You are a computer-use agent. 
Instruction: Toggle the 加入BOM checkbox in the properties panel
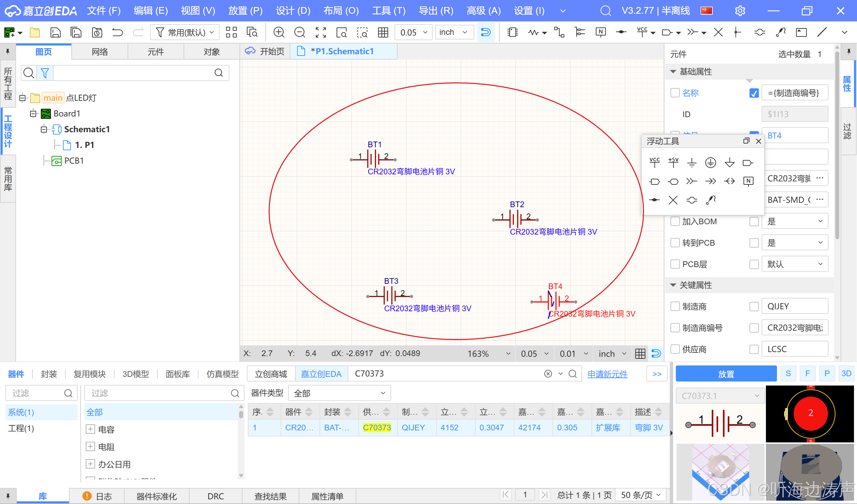675,221
